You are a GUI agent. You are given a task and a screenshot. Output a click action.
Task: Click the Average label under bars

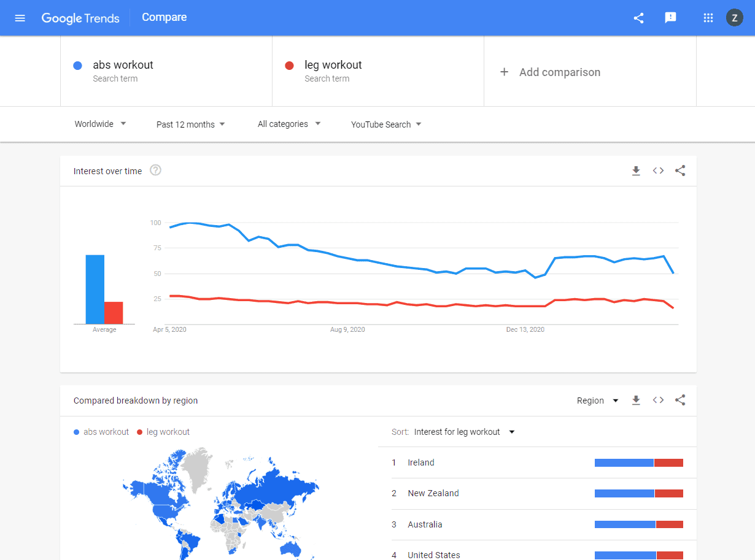coord(104,330)
